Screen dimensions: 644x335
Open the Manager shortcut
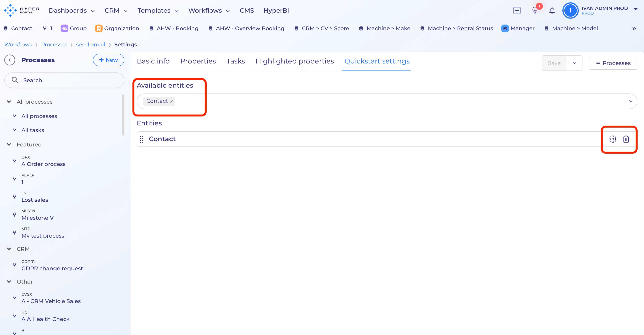(518, 28)
